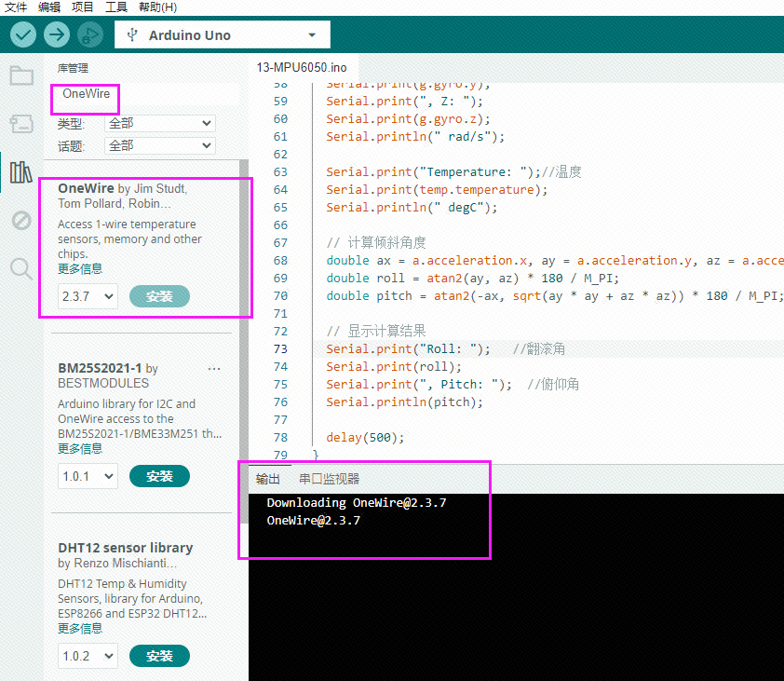784x681 pixels.
Task: Open 更多信息 link for BM25S2021-1
Action: (x=80, y=448)
